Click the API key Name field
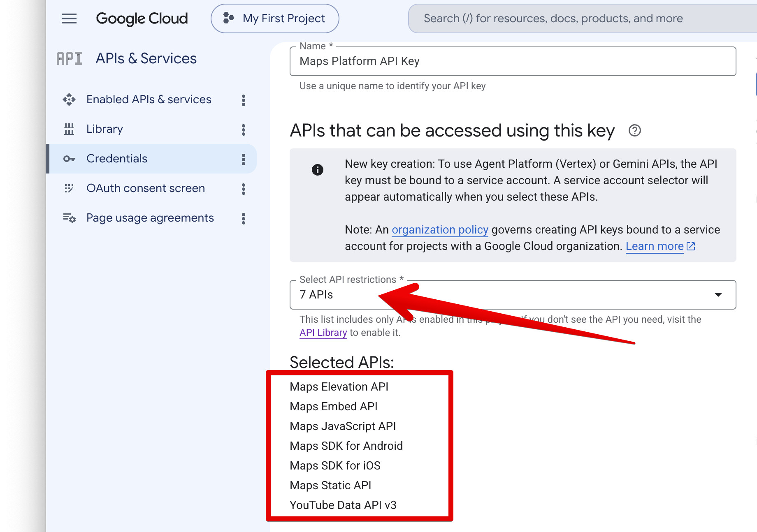The image size is (757, 532). 513,61
